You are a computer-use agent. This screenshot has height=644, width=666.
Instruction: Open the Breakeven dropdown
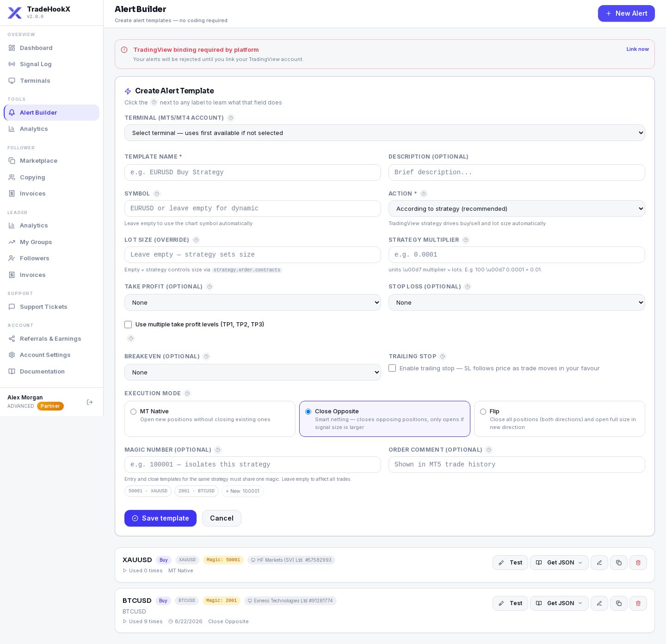pyautogui.click(x=253, y=372)
